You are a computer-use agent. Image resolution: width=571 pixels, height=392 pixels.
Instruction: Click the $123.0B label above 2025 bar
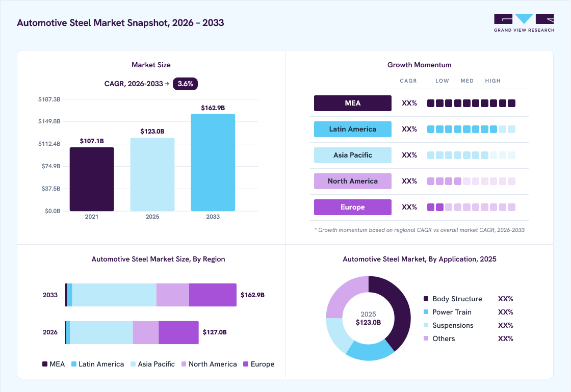click(152, 132)
